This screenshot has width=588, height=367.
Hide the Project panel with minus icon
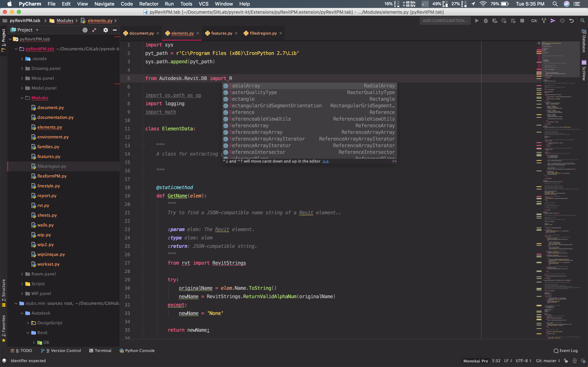(115, 30)
